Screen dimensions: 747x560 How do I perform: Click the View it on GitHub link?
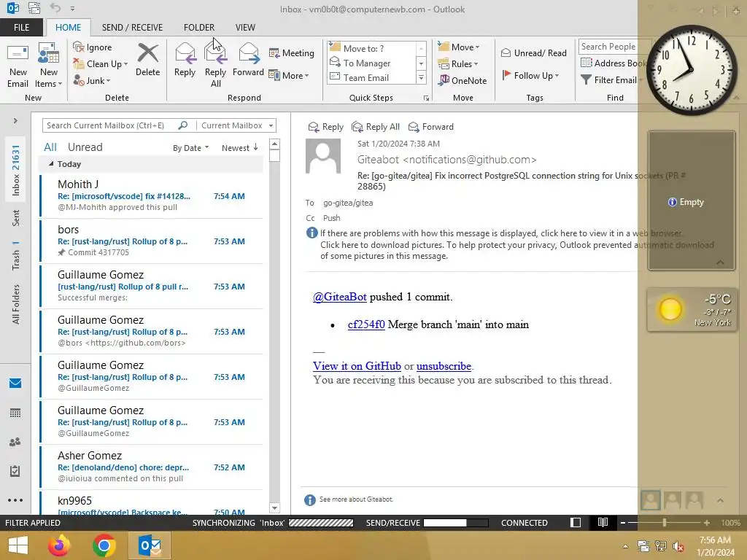click(x=357, y=366)
